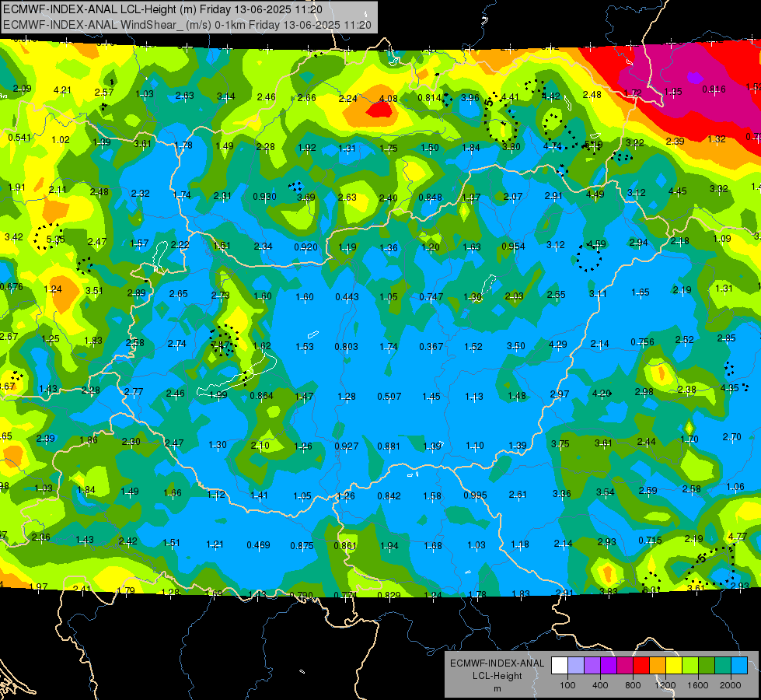Click the wind shear value 4.49
The width and height of the screenshot is (761, 700).
click(x=595, y=194)
